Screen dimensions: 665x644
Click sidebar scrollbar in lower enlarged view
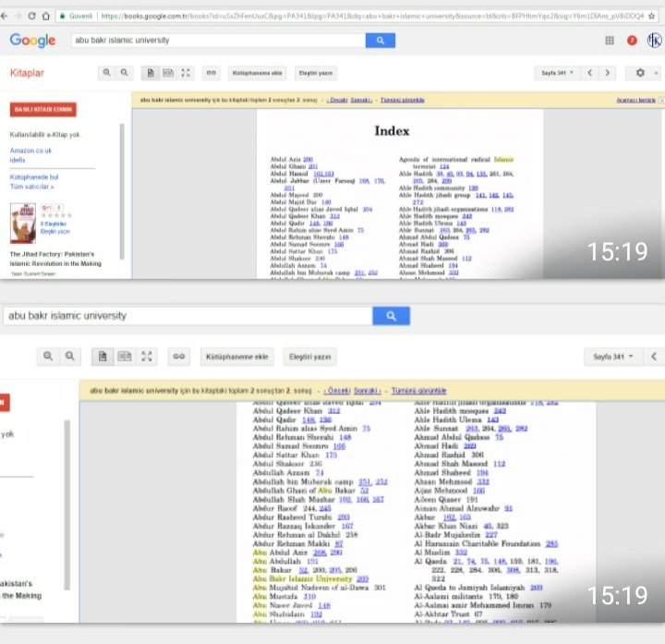tap(66, 504)
